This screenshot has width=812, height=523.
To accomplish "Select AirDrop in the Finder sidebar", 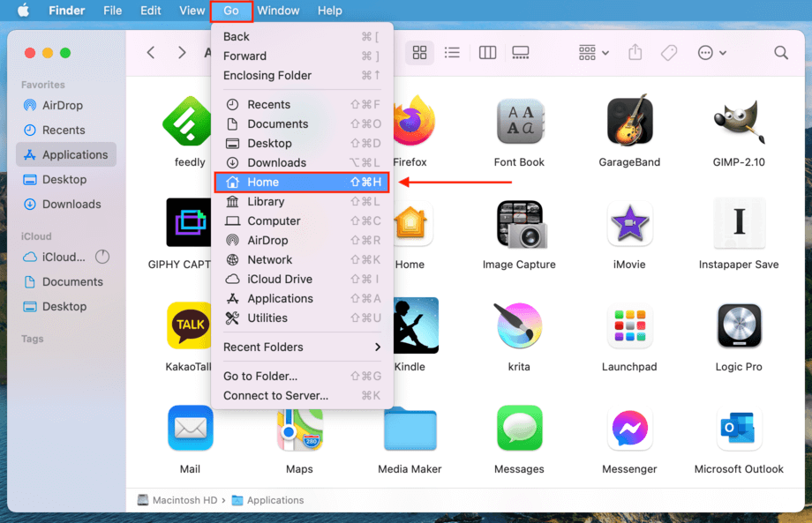I will 66,106.
